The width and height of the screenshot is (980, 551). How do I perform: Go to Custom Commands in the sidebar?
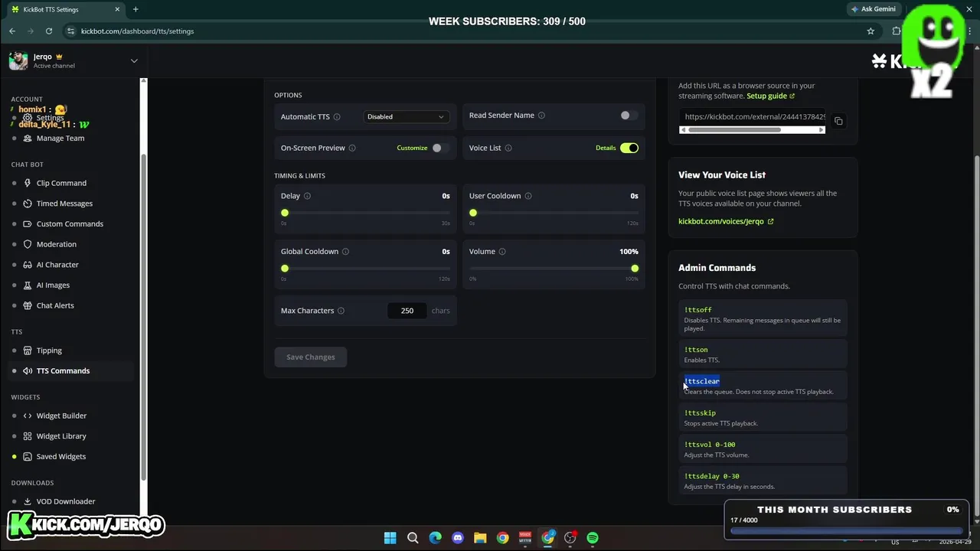[70, 224]
